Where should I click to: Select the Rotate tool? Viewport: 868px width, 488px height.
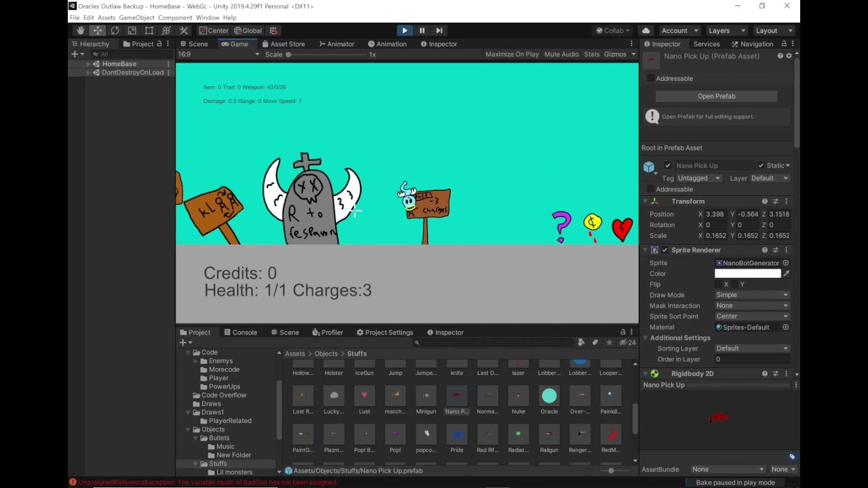click(115, 30)
